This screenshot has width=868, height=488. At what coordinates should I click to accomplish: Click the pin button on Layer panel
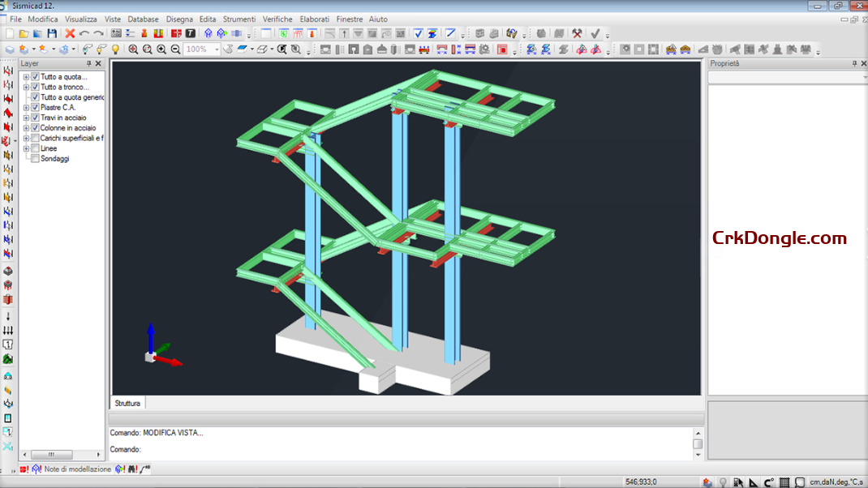pos(88,63)
